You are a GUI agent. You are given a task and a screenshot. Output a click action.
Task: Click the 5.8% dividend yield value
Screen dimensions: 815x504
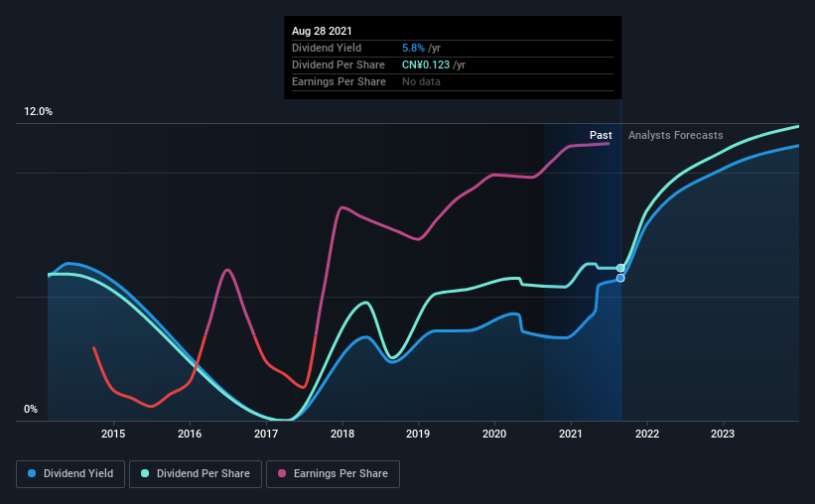tap(413, 48)
